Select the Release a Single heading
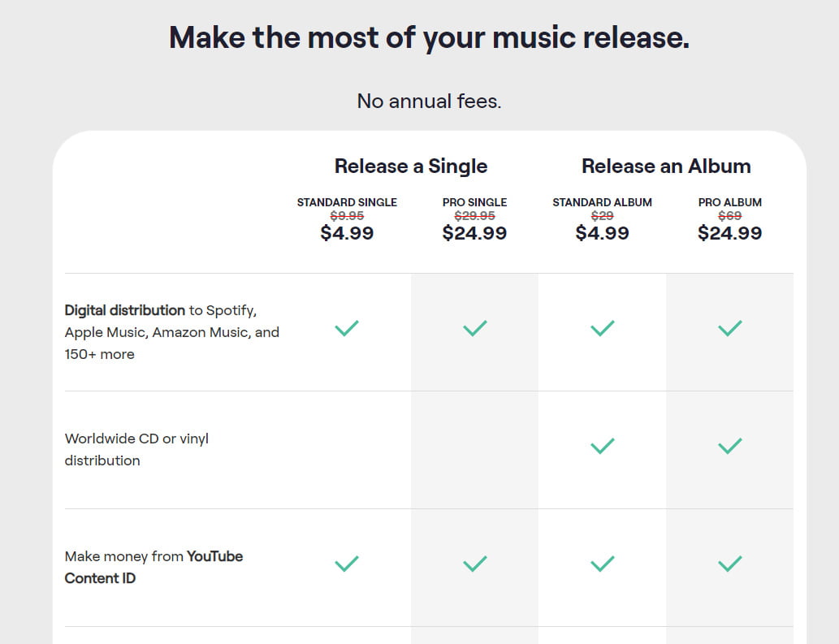Screen dimensions: 839x644 [x=411, y=166]
